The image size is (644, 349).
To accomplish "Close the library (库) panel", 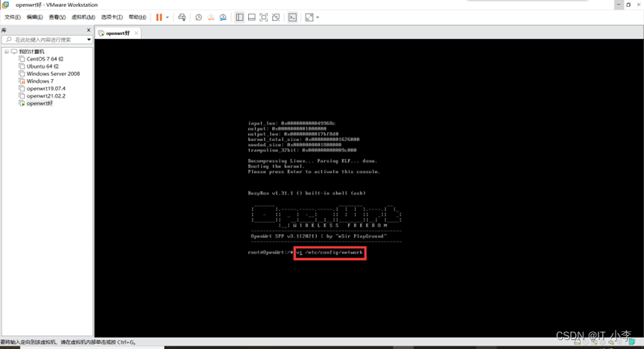I will 88,30.
